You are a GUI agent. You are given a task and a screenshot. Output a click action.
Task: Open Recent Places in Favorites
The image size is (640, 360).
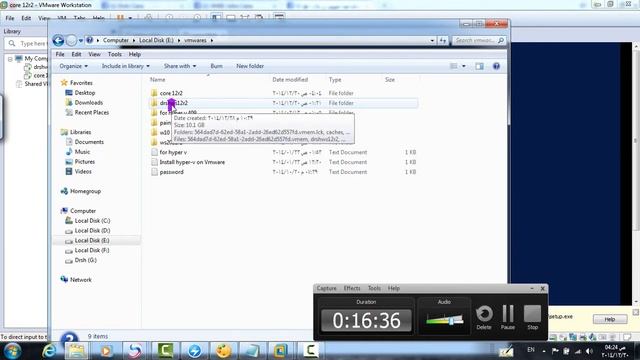pyautogui.click(x=92, y=112)
